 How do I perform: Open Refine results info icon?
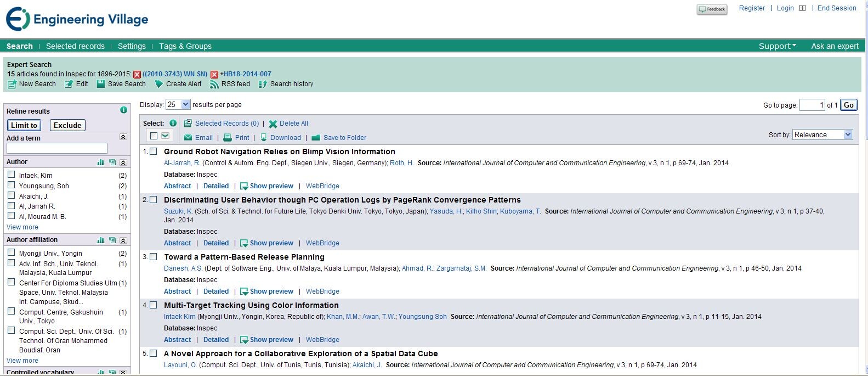123,110
